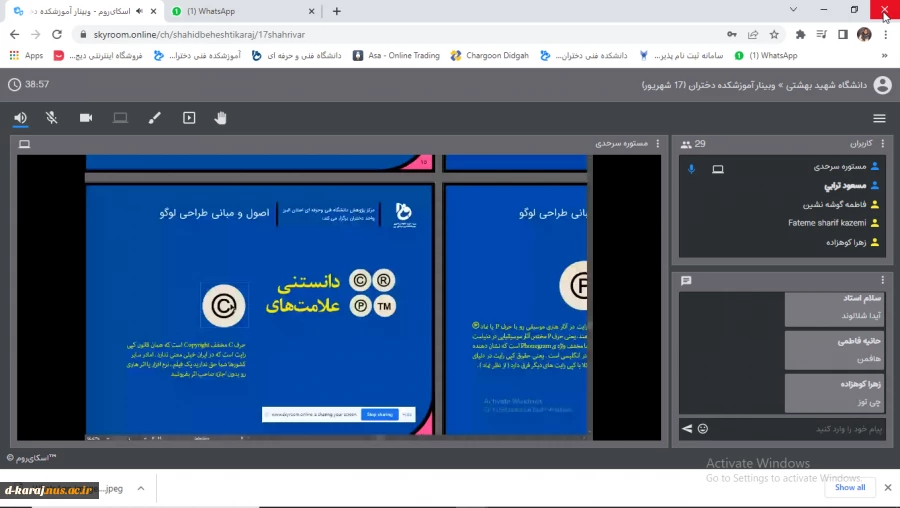Expand the tab search dropdown arrow
Viewport: 900px width, 508px height.
793,9
